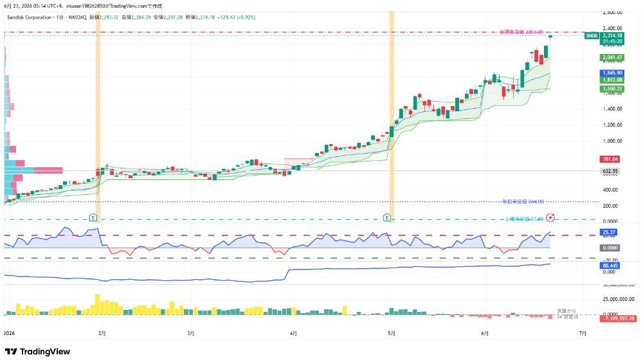Click the oscillator zero-line label 0.0000
Viewport: 643px width, 364px height.
(x=610, y=248)
